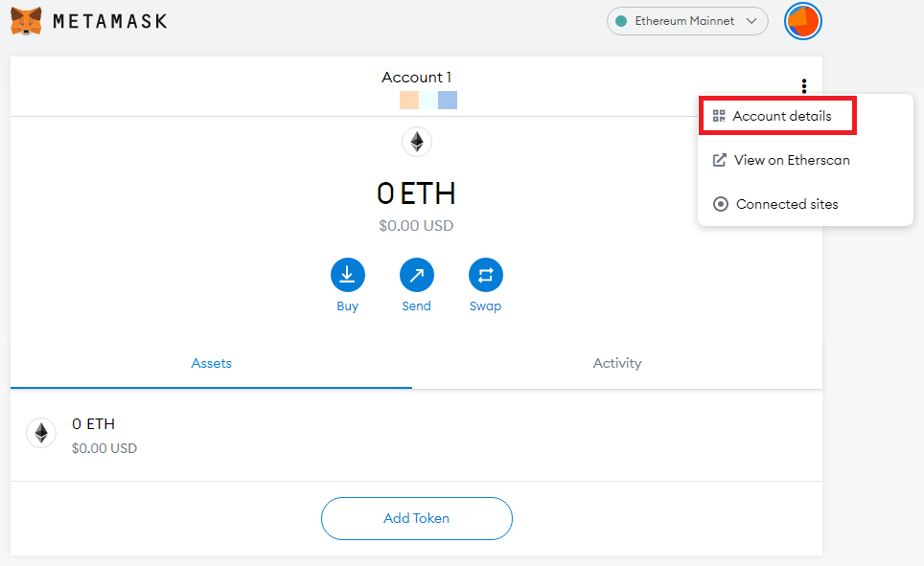The image size is (924, 566).
Task: Click the Buy download icon button
Action: [x=347, y=276]
